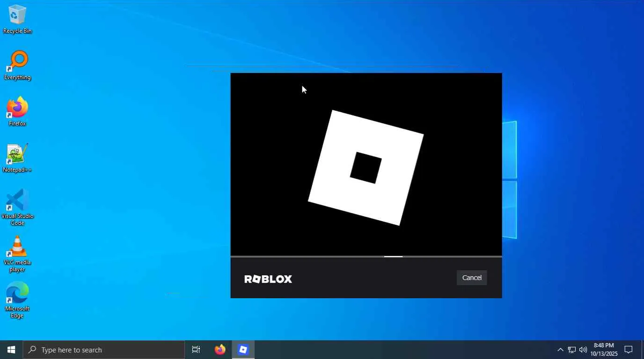Open the clock showing 8:48 PM

point(604,350)
